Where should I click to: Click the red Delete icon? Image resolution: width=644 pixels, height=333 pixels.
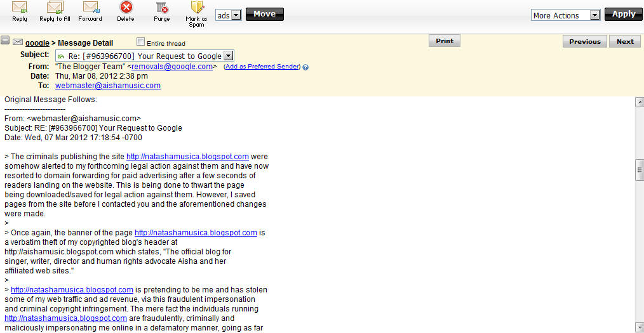[x=126, y=8]
